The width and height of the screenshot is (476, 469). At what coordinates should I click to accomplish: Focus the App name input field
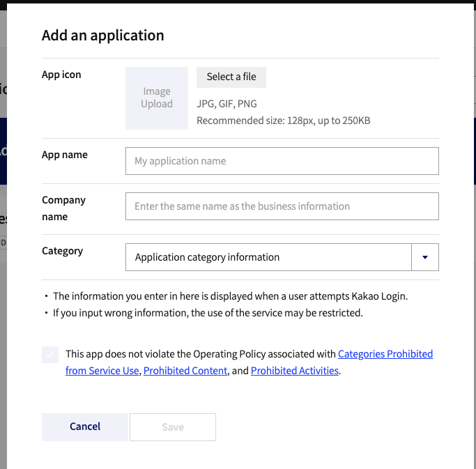pos(282,161)
